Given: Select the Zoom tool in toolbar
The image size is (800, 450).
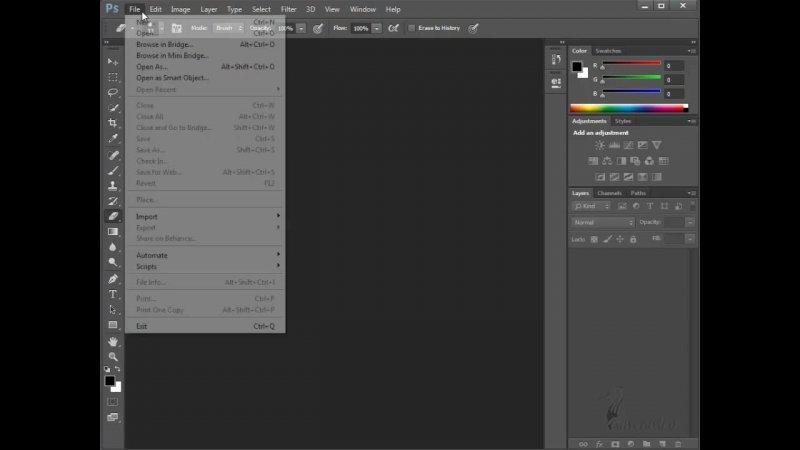Looking at the screenshot, I should point(113,356).
